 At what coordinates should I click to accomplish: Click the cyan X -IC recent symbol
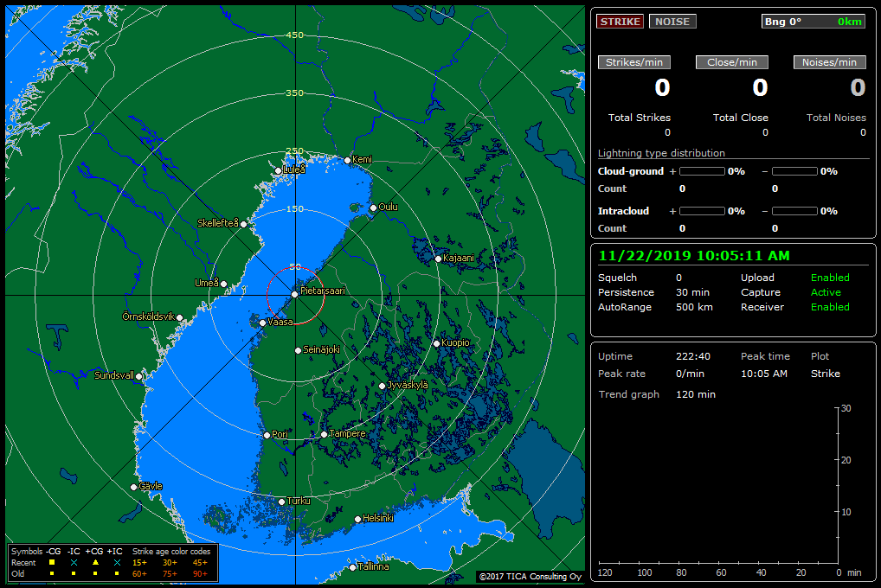(x=74, y=563)
